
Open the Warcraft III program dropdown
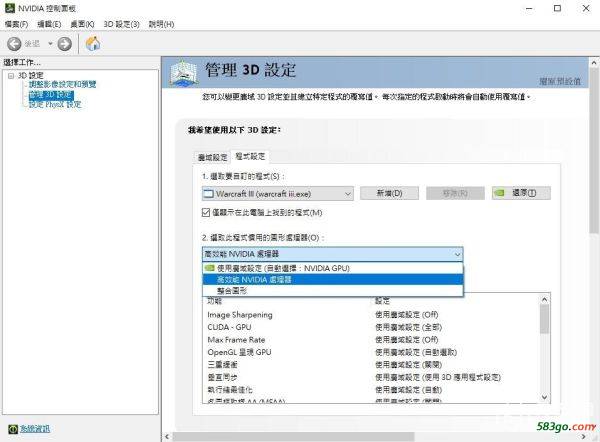(x=346, y=193)
